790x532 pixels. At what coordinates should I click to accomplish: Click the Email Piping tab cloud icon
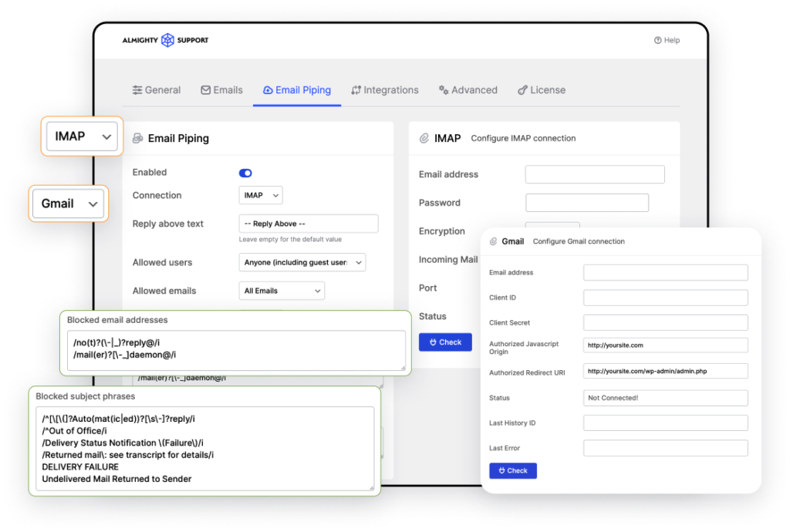268,90
